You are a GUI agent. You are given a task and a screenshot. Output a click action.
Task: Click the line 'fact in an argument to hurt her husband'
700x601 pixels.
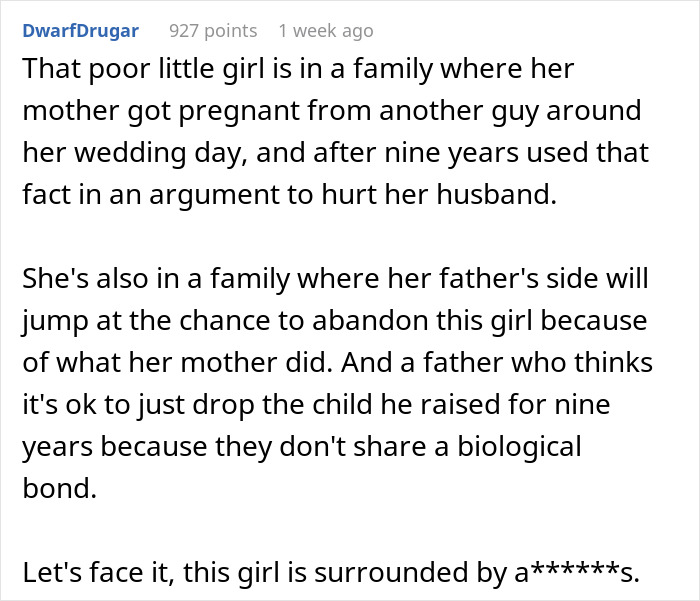(290, 194)
